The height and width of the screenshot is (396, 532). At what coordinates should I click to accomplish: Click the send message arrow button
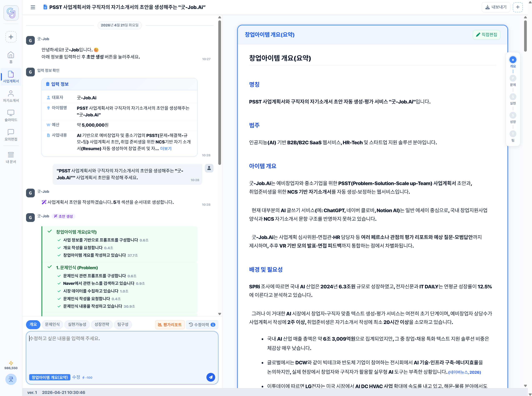[211, 377]
